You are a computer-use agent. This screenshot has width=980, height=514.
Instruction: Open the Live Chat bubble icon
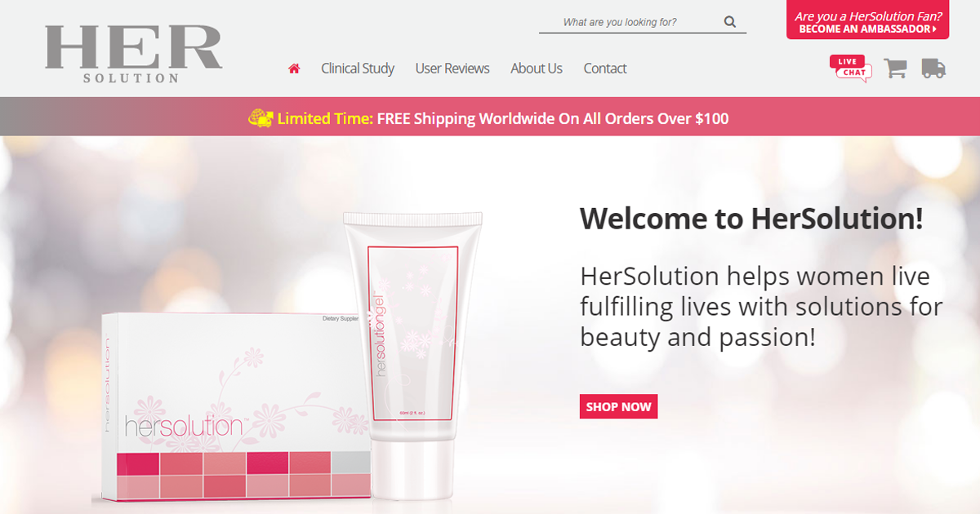(851, 69)
